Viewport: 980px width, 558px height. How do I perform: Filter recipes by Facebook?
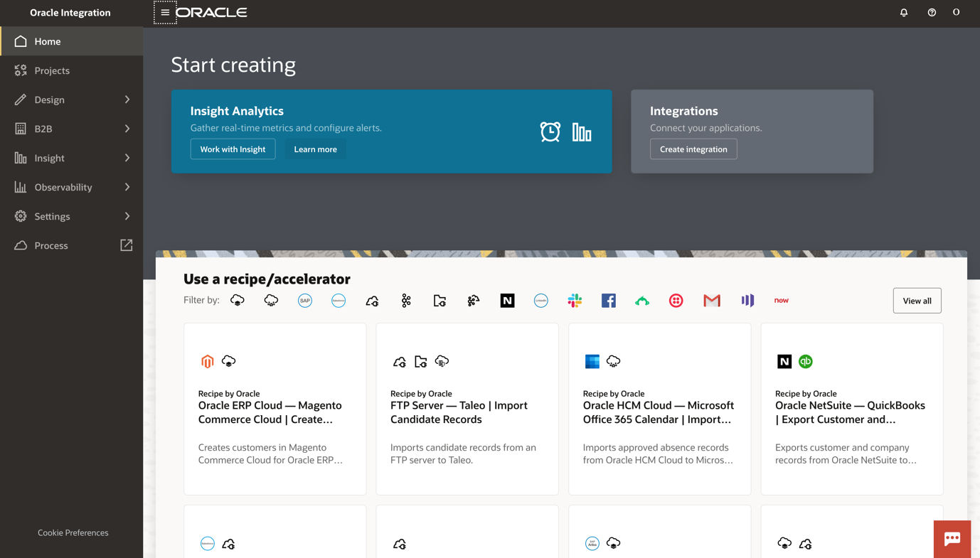pyautogui.click(x=609, y=301)
